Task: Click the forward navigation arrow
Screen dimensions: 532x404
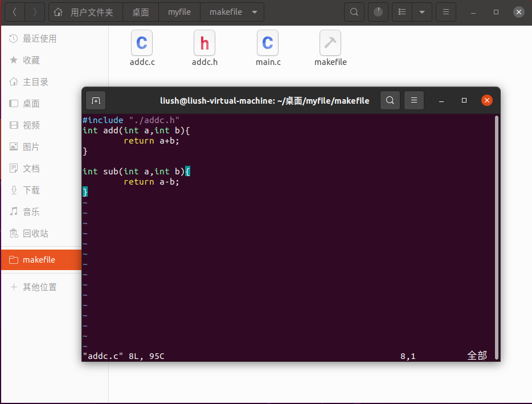Action: [x=32, y=11]
